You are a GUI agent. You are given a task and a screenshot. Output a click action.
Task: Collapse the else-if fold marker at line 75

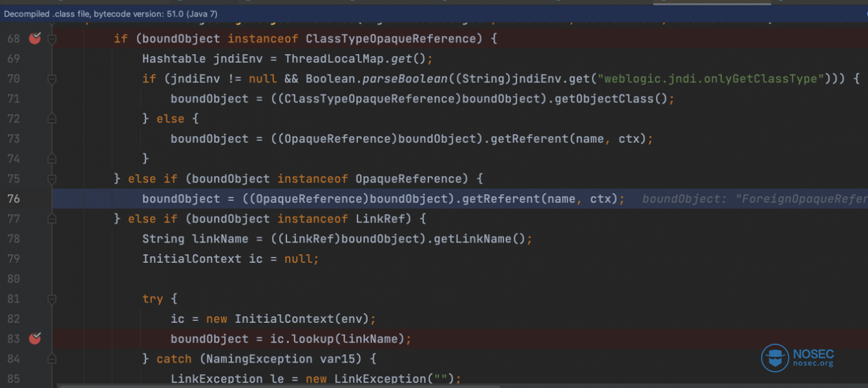coord(52,179)
